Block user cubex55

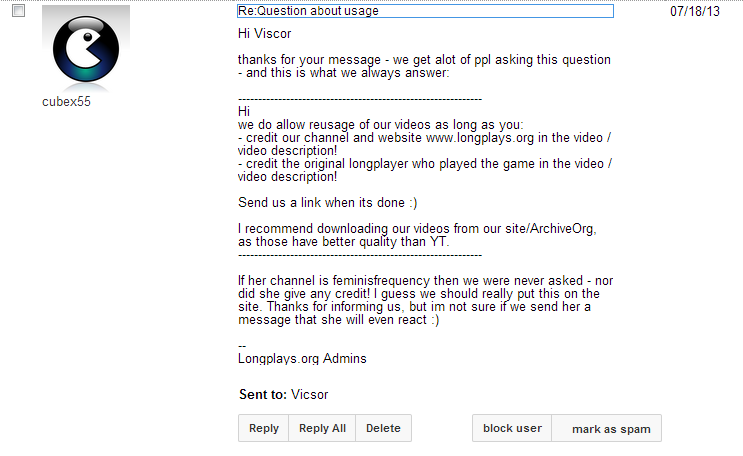tap(512, 428)
